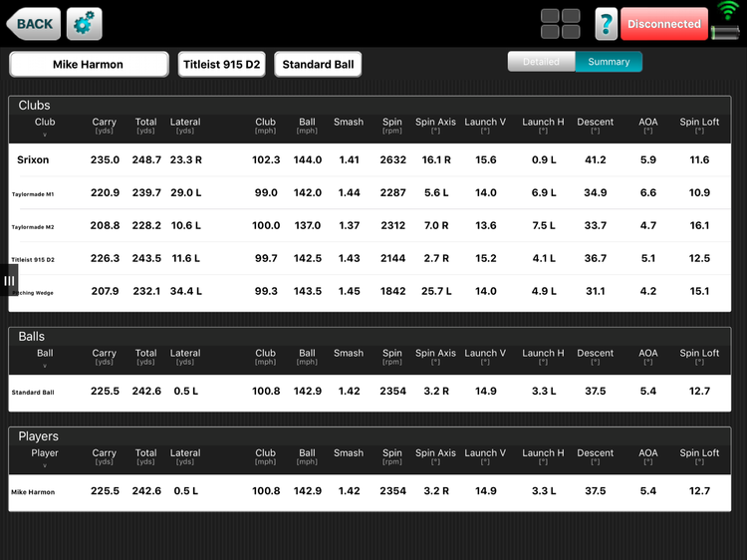Open the four-square grid view icon
Viewport: 747px width, 560px height.
tap(561, 24)
